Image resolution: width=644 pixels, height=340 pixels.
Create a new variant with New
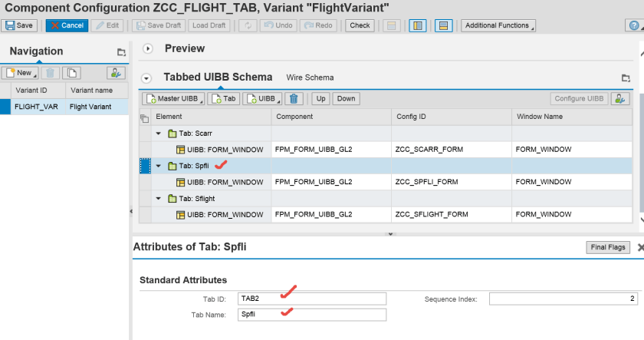coord(19,73)
